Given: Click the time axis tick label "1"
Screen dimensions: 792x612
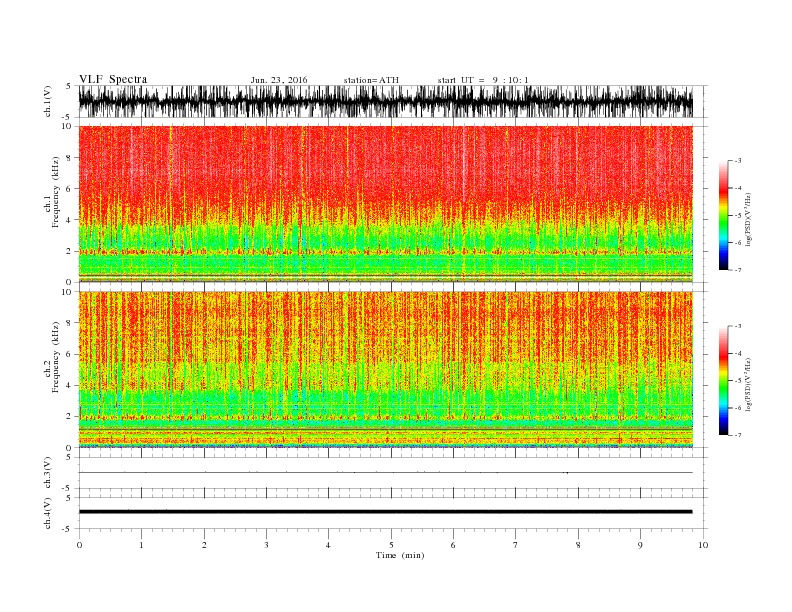Looking at the screenshot, I should click(142, 545).
